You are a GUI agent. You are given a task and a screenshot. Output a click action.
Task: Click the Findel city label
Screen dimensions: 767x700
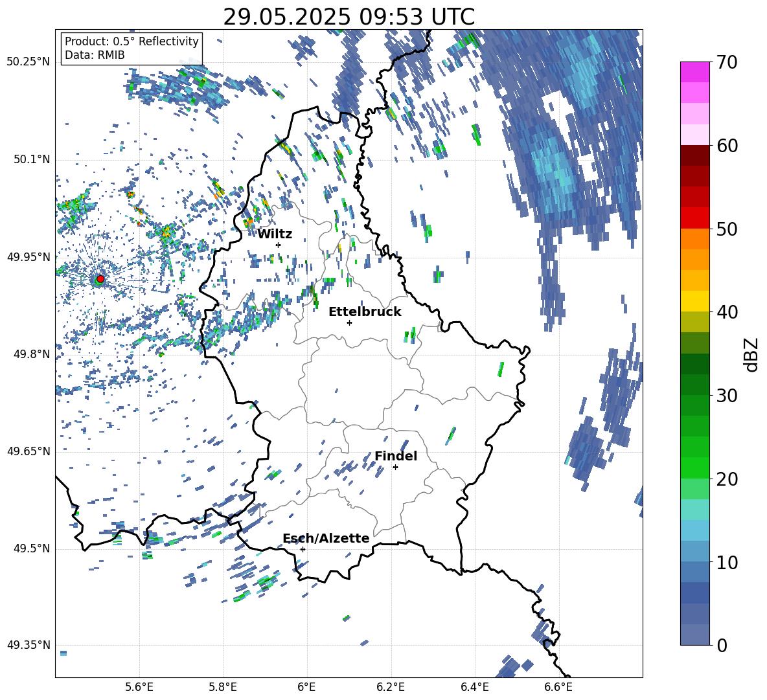(x=396, y=456)
